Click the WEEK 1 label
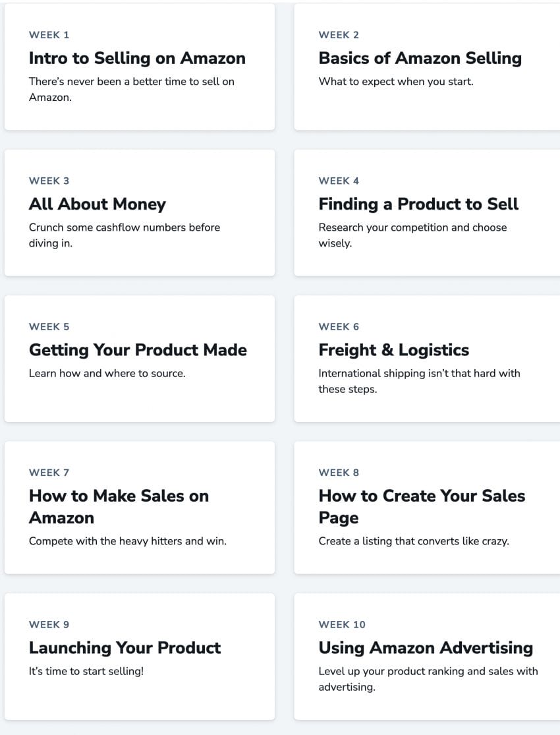 coord(49,35)
